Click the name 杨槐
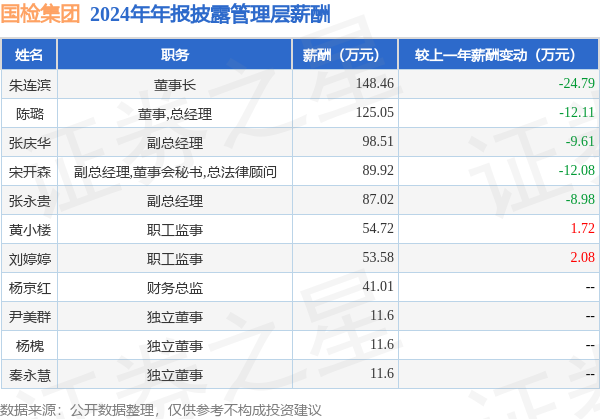Screen dimensions: 600x419 click(x=29, y=346)
